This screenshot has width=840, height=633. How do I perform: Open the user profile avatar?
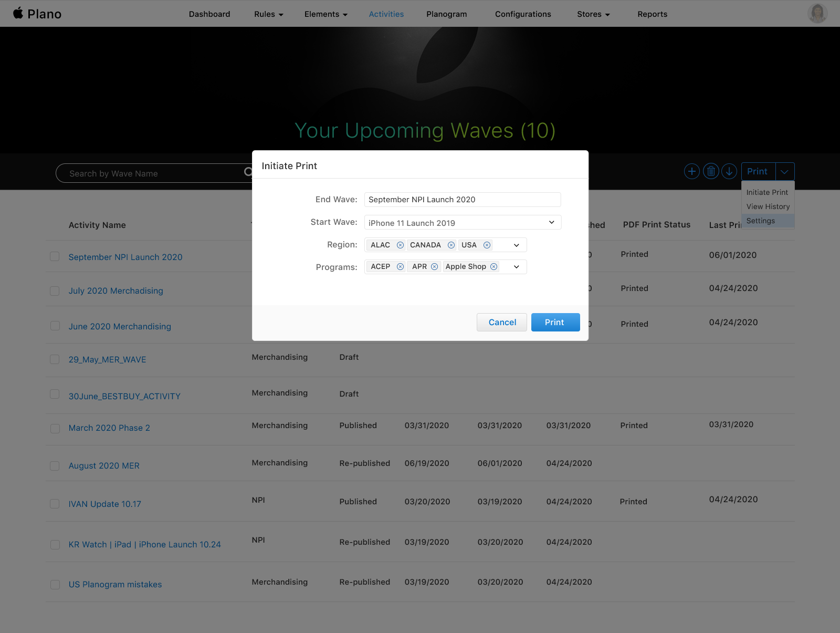(x=817, y=14)
